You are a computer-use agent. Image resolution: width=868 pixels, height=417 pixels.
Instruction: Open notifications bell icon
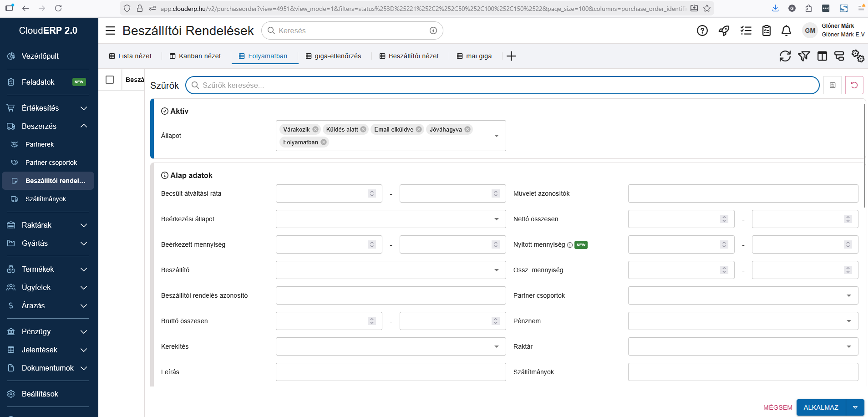coord(786,31)
